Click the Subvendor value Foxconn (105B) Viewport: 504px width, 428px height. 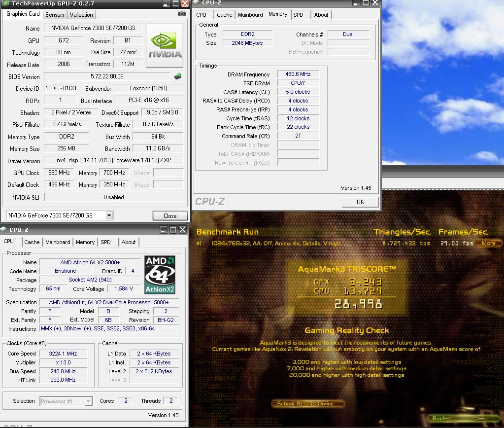(148, 88)
